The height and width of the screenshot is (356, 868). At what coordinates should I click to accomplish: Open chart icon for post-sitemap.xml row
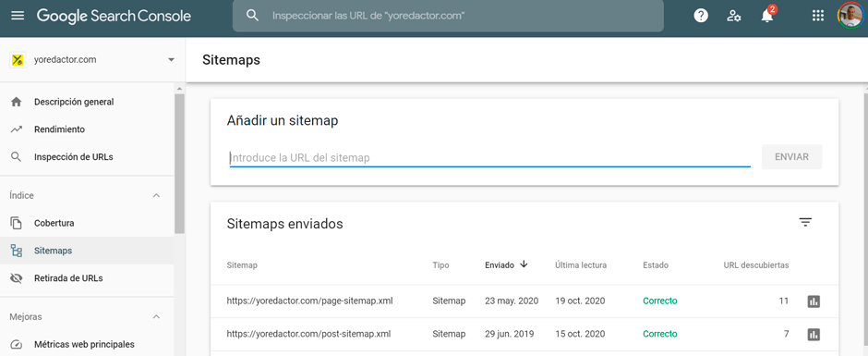(x=814, y=335)
